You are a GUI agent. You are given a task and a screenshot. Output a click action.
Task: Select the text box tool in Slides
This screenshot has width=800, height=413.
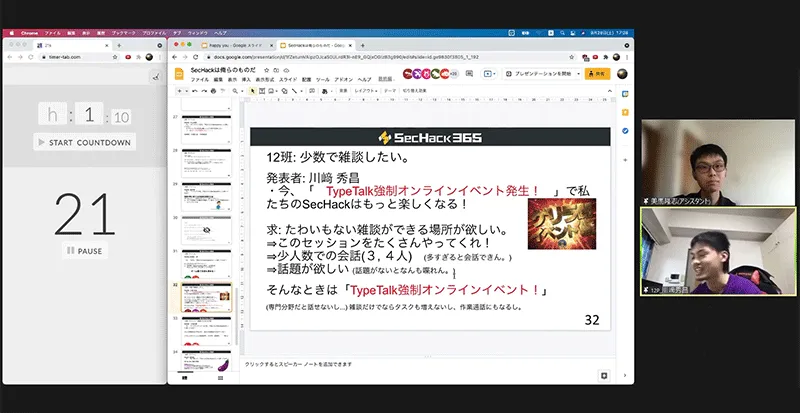click(262, 91)
